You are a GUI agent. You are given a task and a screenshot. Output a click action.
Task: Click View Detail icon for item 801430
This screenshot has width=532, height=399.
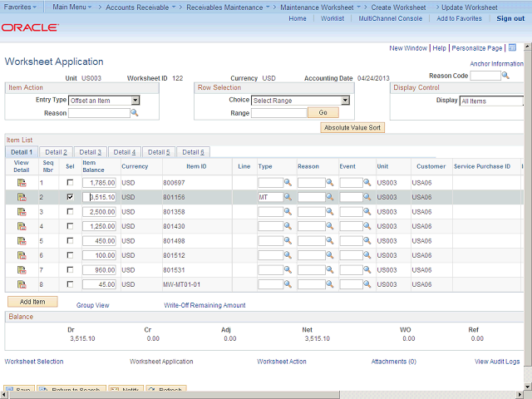click(x=21, y=226)
